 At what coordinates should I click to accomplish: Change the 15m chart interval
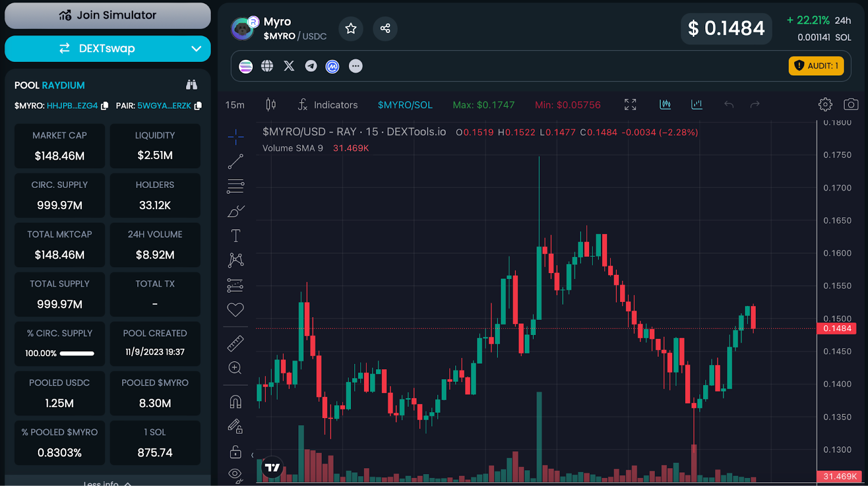(x=235, y=105)
